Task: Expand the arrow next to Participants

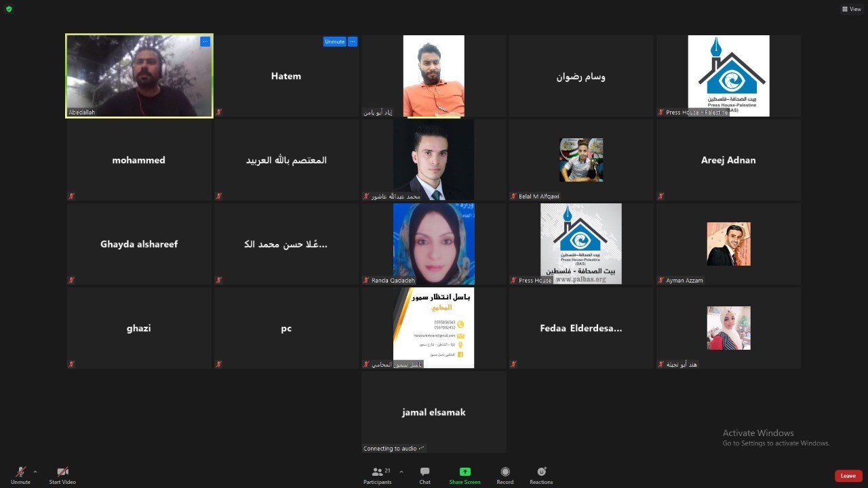Action: coord(401,472)
